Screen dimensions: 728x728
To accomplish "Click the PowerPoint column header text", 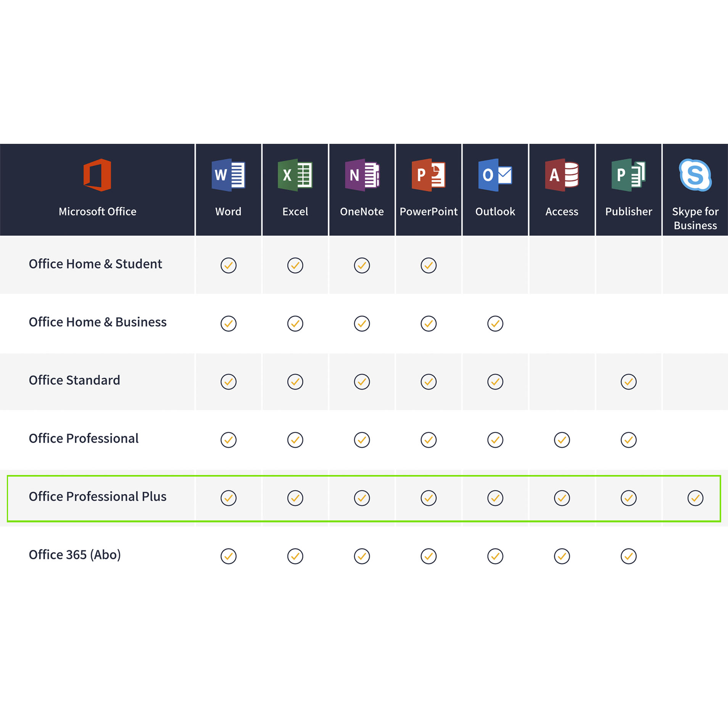I will coord(428,211).
